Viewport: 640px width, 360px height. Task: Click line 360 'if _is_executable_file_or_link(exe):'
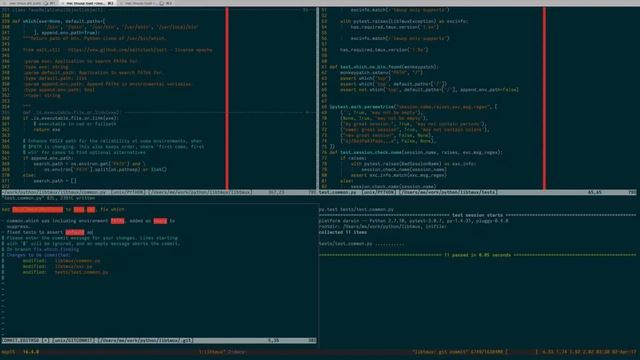tap(70, 118)
